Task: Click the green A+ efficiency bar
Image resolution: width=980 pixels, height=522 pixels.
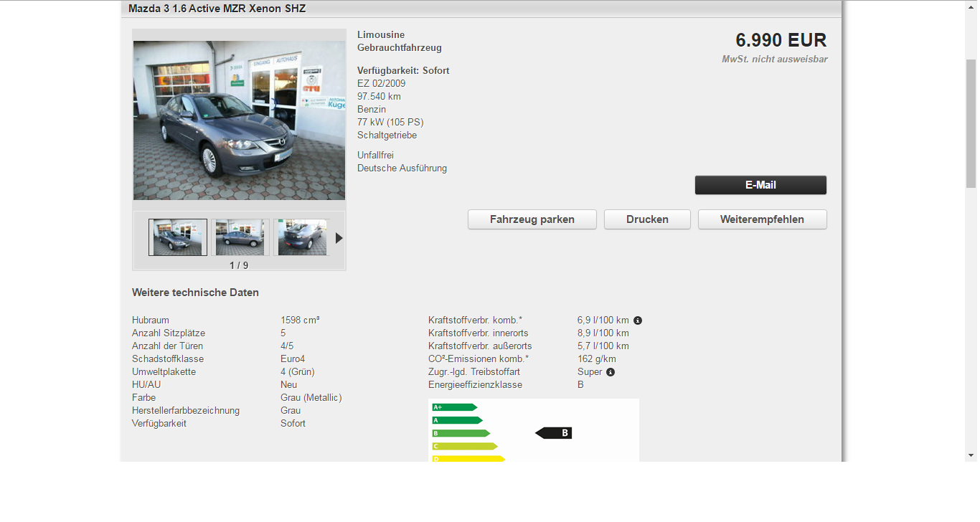Action: point(453,407)
